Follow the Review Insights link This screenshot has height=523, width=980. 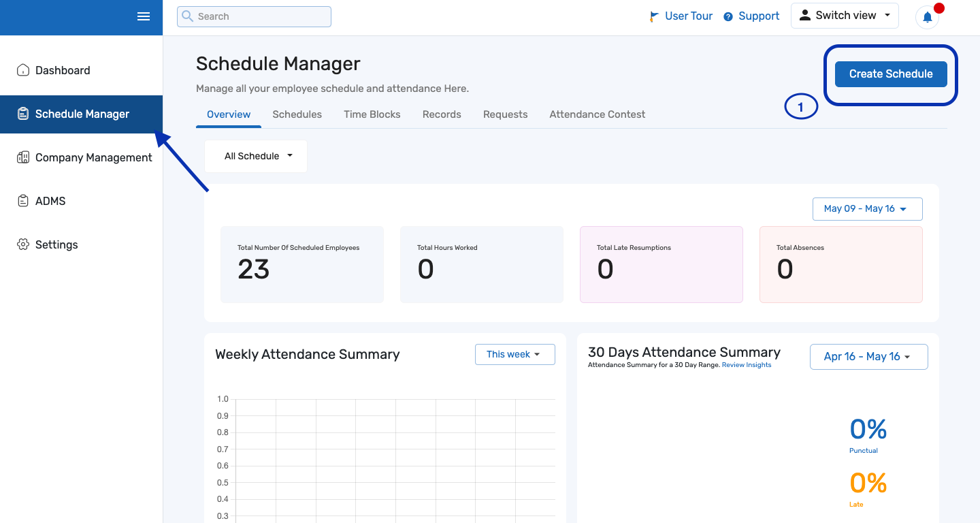pyautogui.click(x=747, y=365)
